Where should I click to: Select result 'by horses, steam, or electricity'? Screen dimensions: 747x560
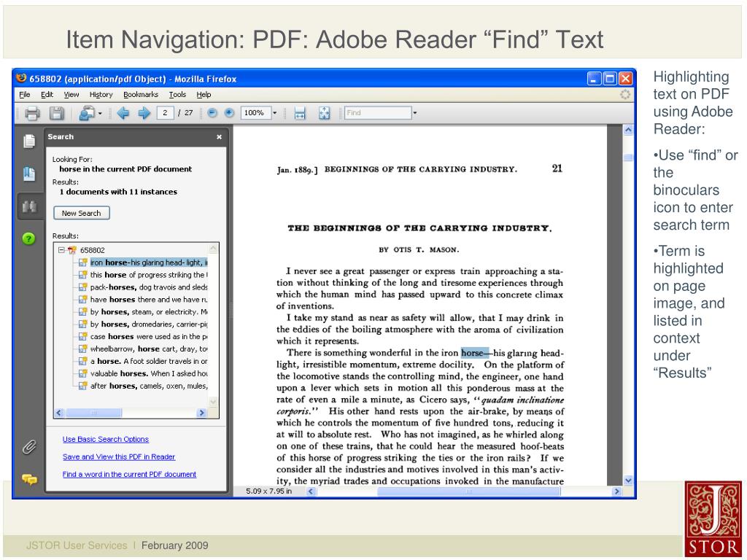click(x=149, y=312)
